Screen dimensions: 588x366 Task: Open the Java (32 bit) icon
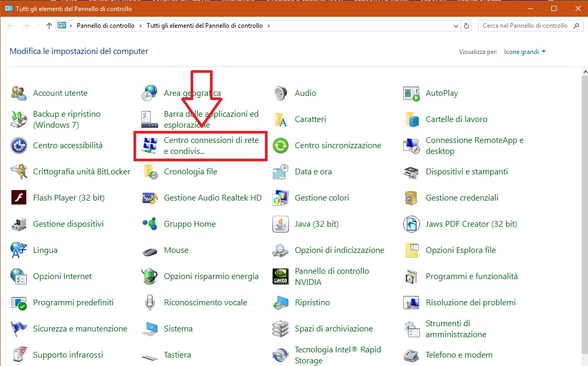click(281, 224)
